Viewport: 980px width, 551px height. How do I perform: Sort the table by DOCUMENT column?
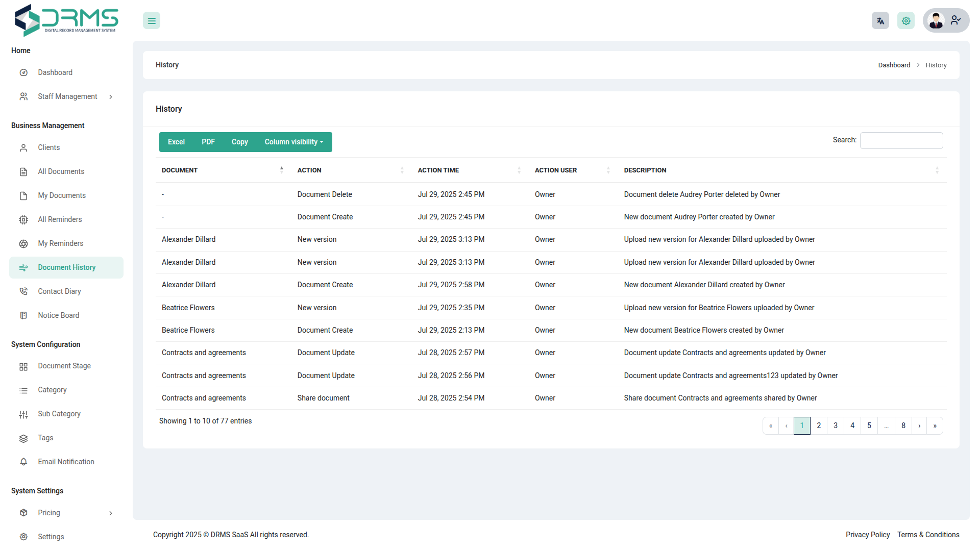(282, 170)
